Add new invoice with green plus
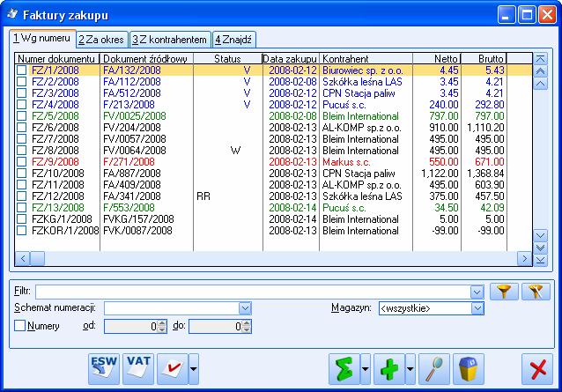Viewport: 562px width, 392px height. click(x=389, y=369)
